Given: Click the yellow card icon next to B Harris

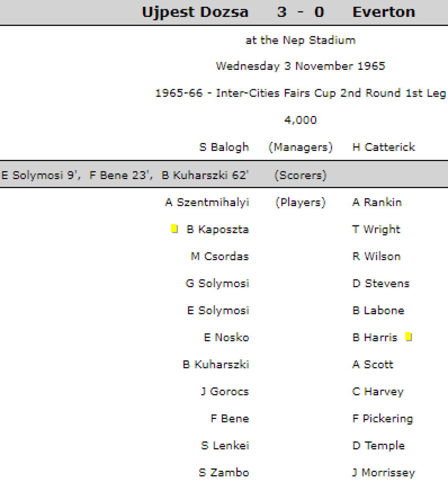Looking at the screenshot, I should pyautogui.click(x=409, y=337).
